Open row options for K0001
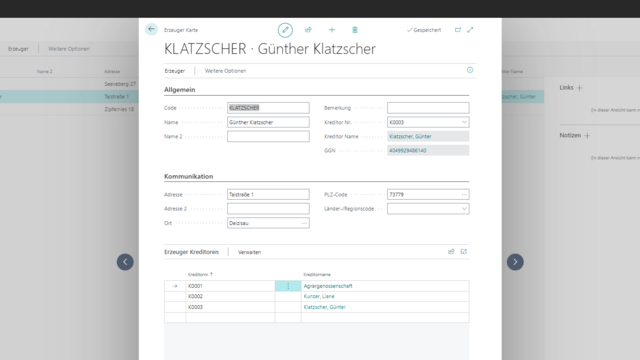Screen dimensions: 640x360 (288, 286)
